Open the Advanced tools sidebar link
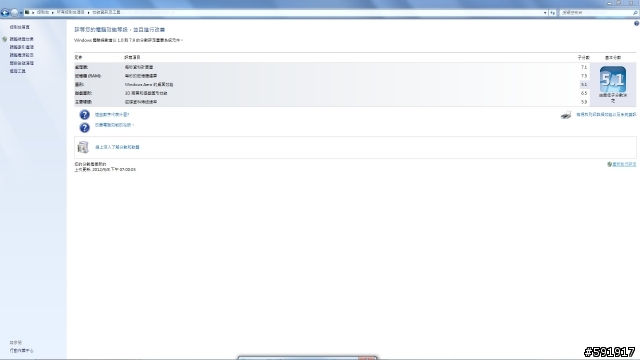Image resolution: width=640 pixels, height=360 pixels. pyautogui.click(x=18, y=71)
